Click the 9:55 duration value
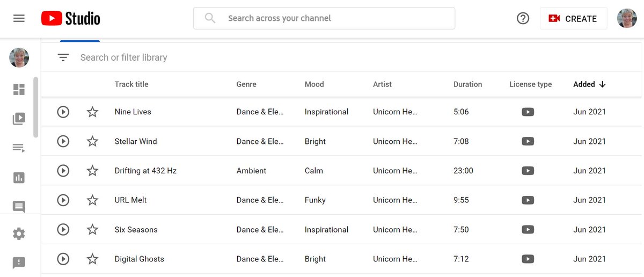The height and width of the screenshot is (277, 644). (461, 200)
